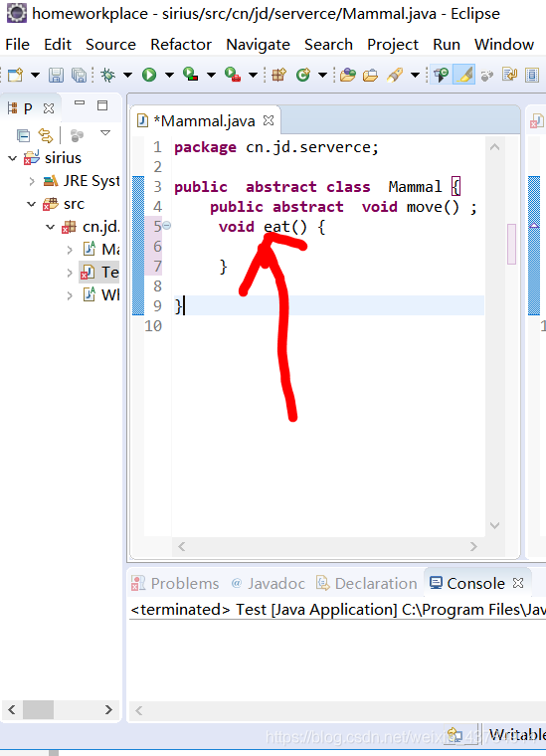Screen dimensions: 546x756
Task: Click the grayed footprints toolbar icon
Action: pyautogui.click(x=487, y=76)
